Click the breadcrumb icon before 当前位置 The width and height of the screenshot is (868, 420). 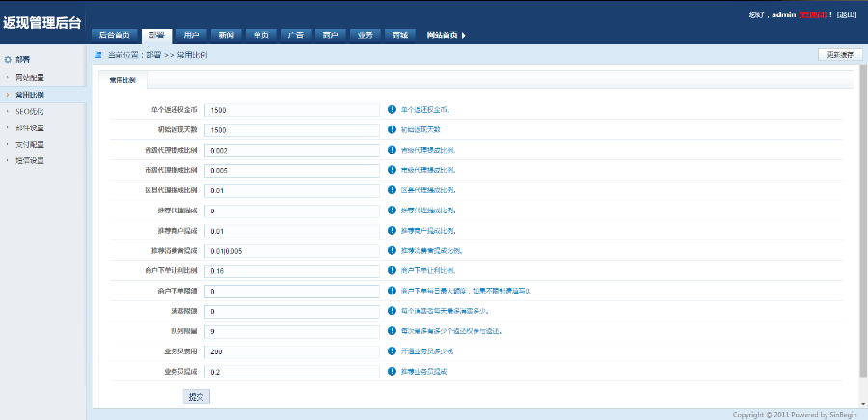click(98, 55)
